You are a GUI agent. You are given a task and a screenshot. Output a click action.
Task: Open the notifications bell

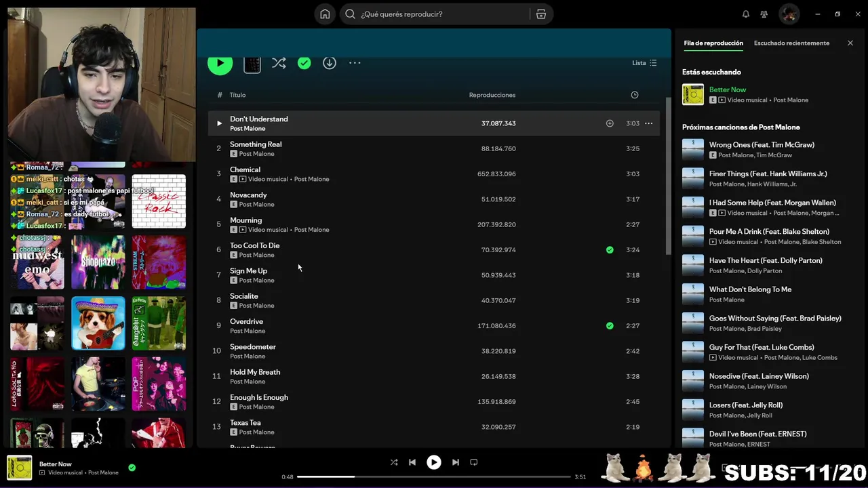(x=746, y=14)
